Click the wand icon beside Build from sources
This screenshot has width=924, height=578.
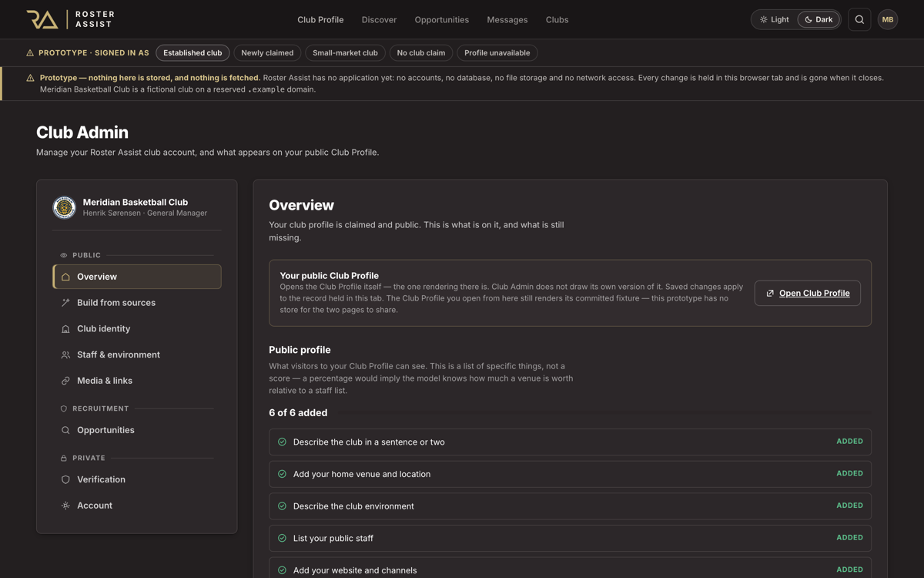[65, 303]
